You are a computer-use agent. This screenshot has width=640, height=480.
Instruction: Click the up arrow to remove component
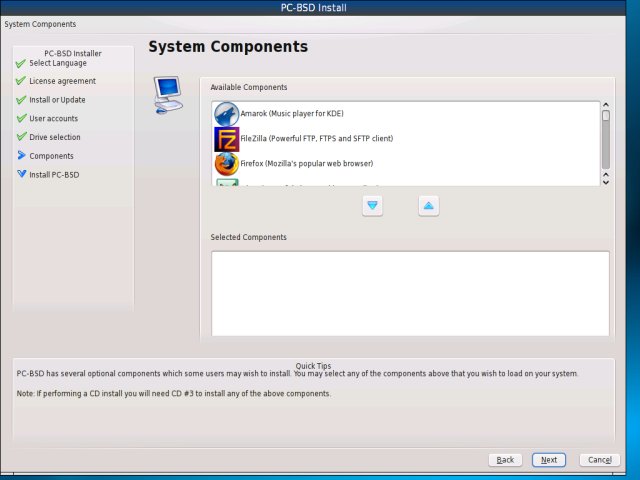pos(429,205)
